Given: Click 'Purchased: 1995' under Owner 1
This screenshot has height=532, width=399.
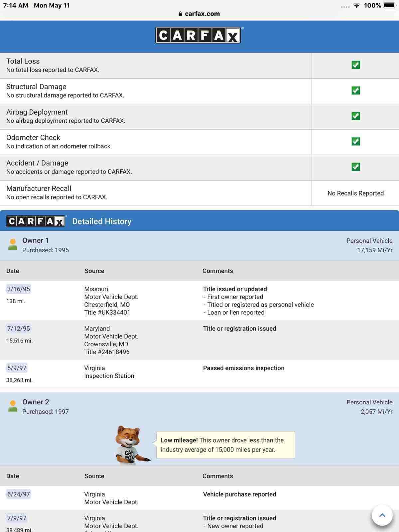Looking at the screenshot, I should [46, 250].
